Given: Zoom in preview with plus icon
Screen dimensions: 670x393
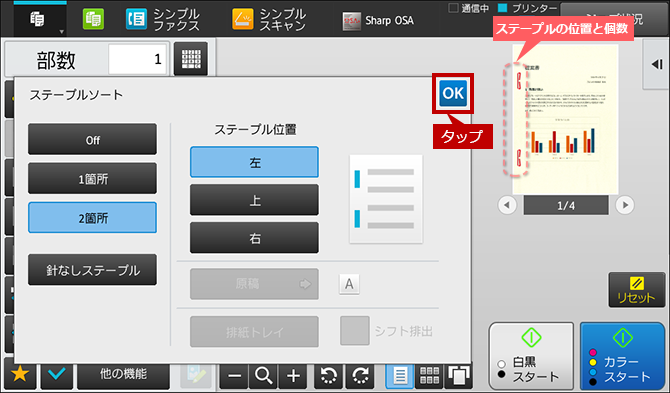Looking at the screenshot, I should tap(293, 376).
